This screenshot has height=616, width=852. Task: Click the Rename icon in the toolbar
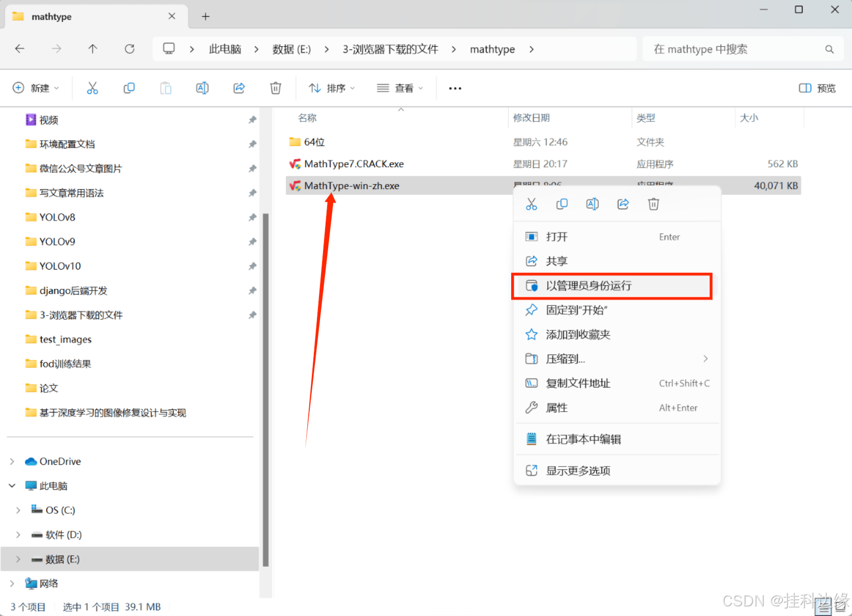[202, 88]
